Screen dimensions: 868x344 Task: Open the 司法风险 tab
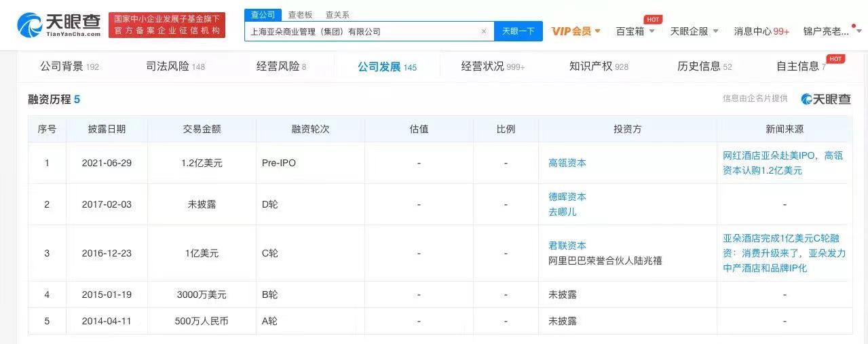[x=175, y=66]
